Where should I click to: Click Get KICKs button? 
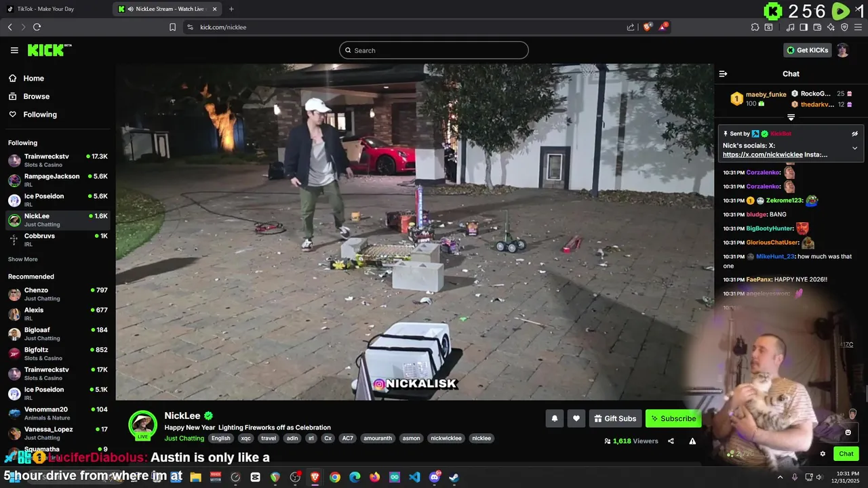point(807,50)
